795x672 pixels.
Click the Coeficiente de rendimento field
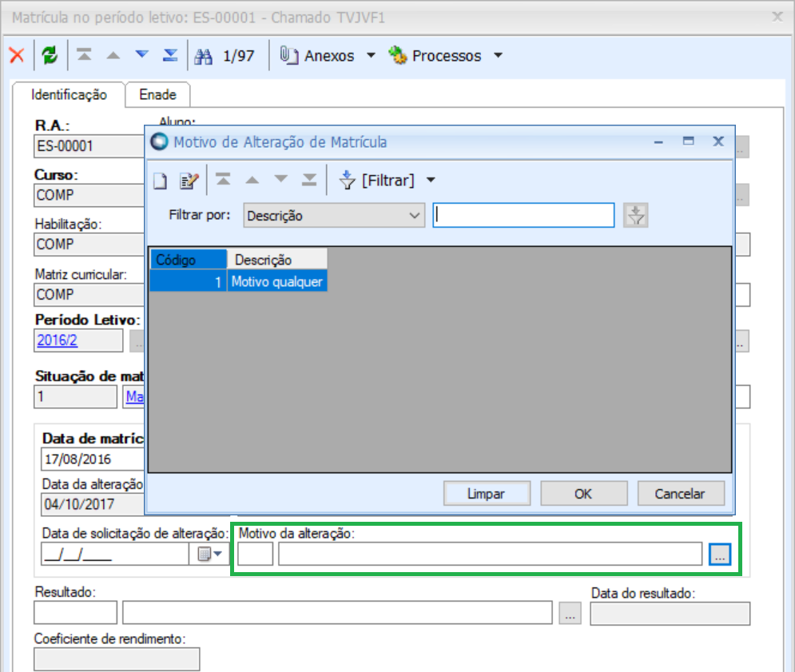(117, 659)
